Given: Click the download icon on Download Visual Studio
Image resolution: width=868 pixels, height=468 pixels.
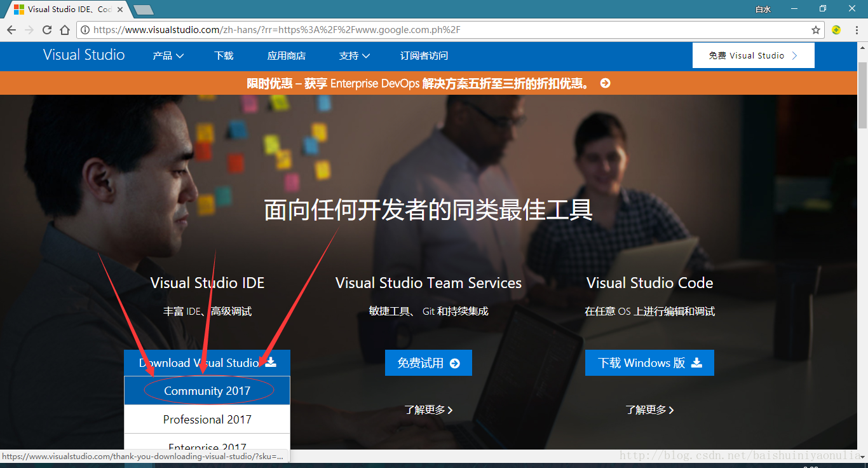Looking at the screenshot, I should pyautogui.click(x=271, y=362).
